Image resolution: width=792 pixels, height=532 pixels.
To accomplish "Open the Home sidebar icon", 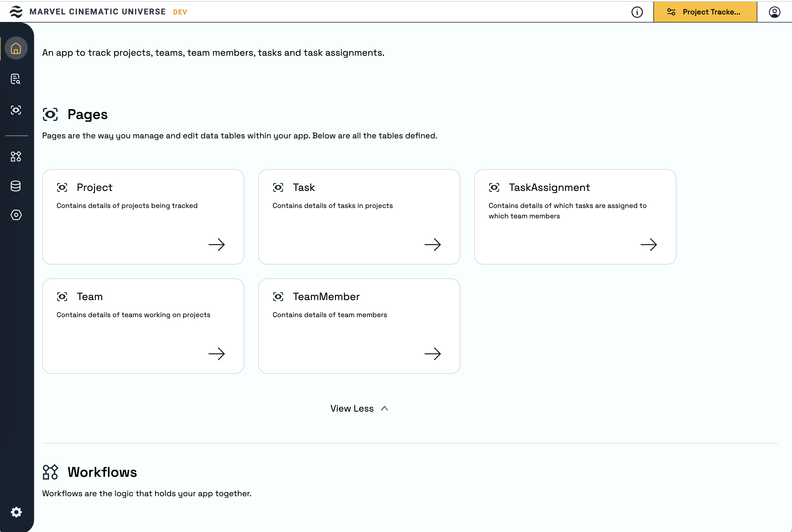I will [16, 48].
